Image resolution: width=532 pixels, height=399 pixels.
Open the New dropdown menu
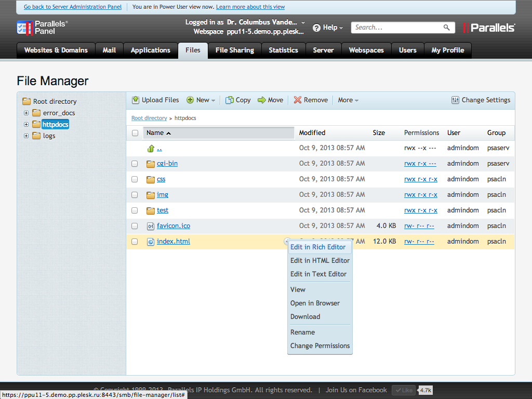pyautogui.click(x=201, y=100)
